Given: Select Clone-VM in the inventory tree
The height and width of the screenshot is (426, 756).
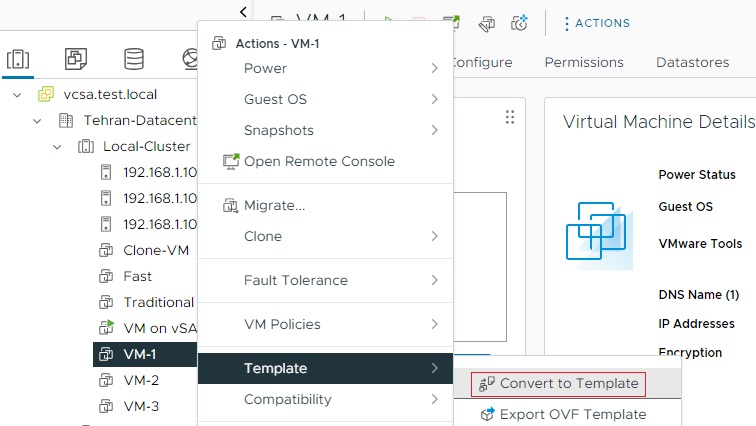Looking at the screenshot, I should point(156,250).
